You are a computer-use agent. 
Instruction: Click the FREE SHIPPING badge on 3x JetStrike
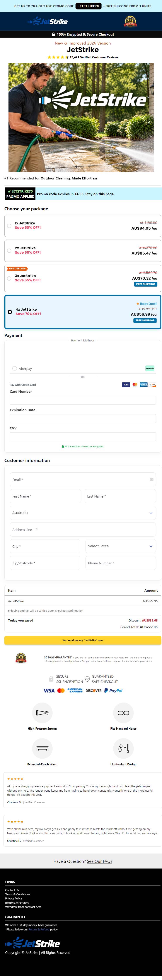coord(146,284)
